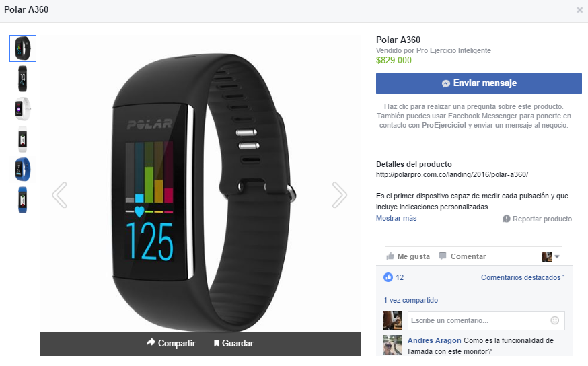
Task: Select the curved blue band thumbnail
Action: tap(22, 170)
